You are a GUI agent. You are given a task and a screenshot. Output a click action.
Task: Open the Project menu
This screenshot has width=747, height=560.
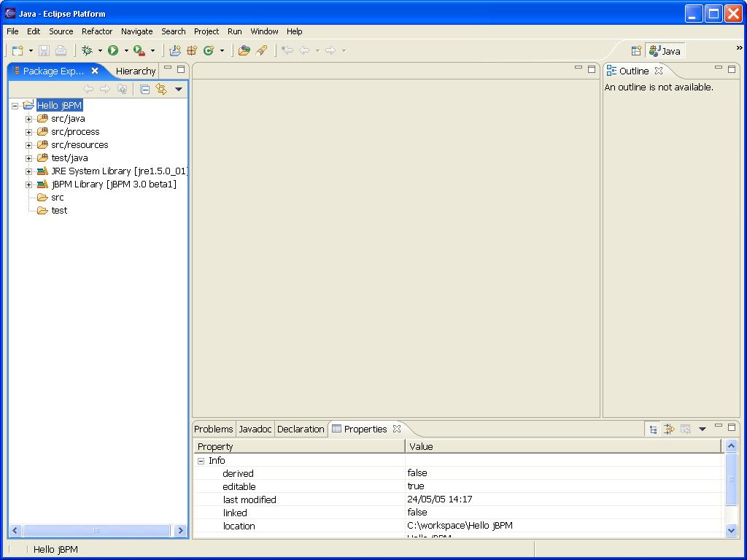click(x=206, y=31)
